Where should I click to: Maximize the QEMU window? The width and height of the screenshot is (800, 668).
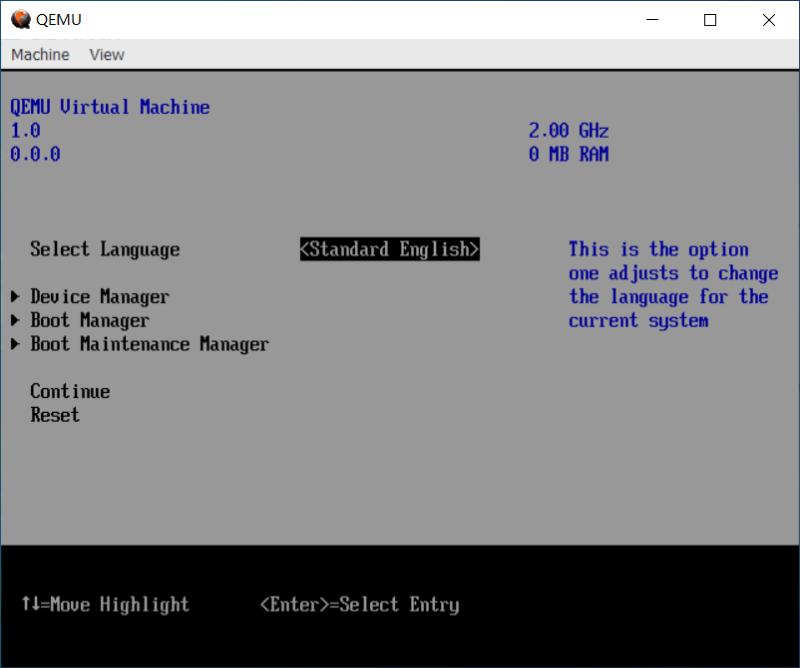(x=710, y=20)
